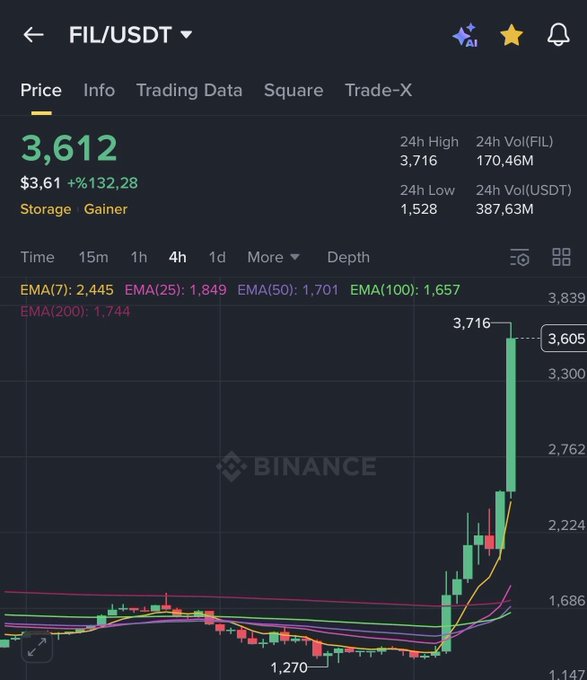Image resolution: width=587 pixels, height=680 pixels.
Task: Select the 1d interval
Action: point(217,257)
